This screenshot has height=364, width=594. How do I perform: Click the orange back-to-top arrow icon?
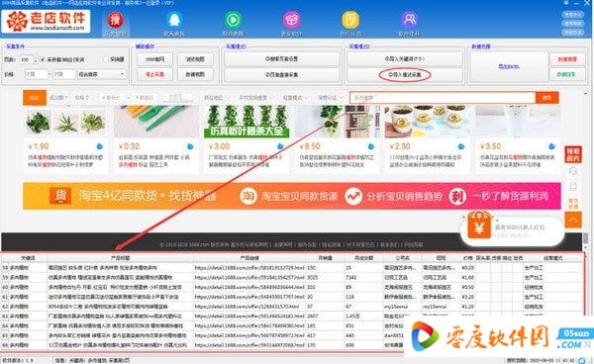click(573, 220)
